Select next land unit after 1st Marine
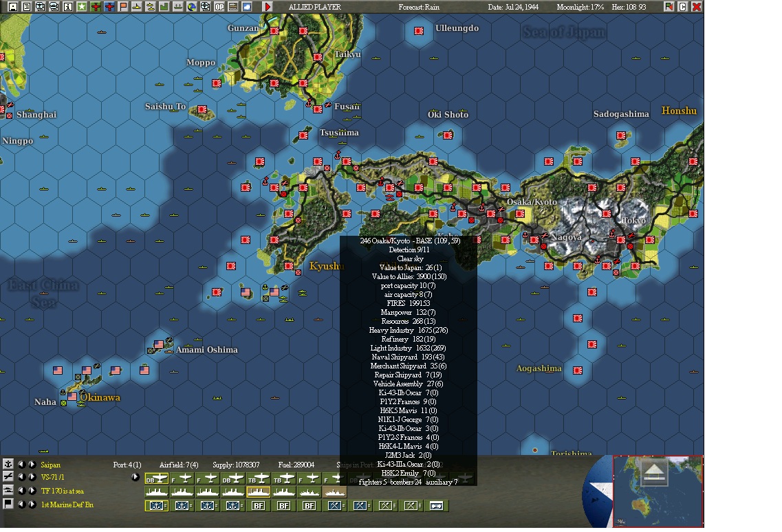This screenshot has height=532, width=782. (x=32, y=504)
